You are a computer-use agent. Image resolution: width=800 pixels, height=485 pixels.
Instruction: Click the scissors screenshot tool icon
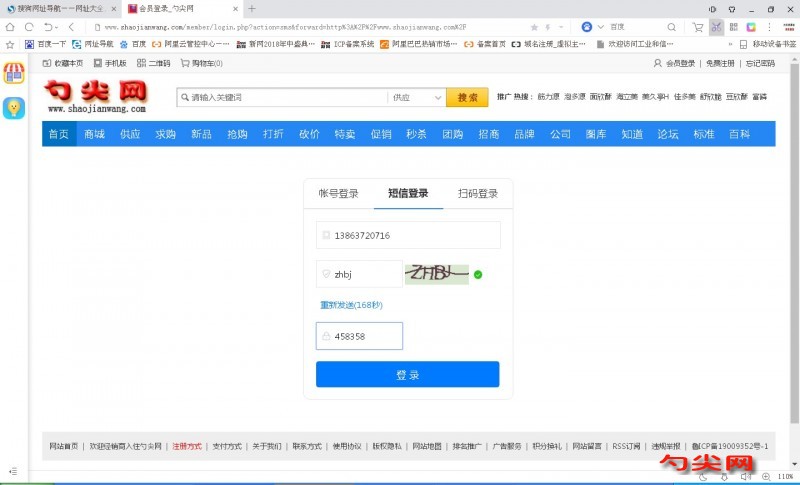(x=716, y=27)
